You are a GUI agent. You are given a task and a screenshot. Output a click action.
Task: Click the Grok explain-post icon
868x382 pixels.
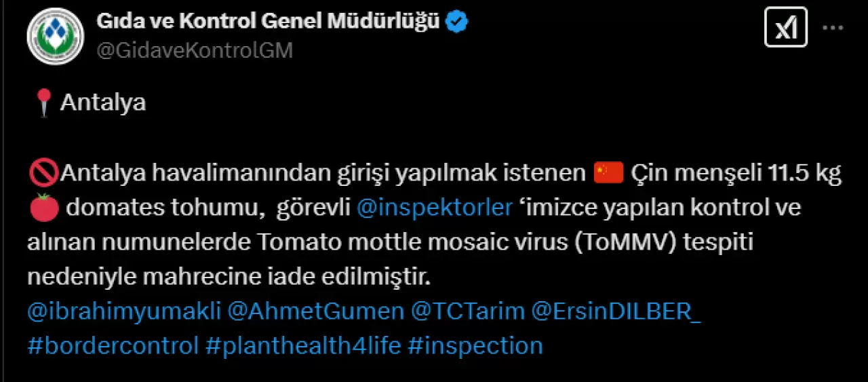(x=785, y=27)
